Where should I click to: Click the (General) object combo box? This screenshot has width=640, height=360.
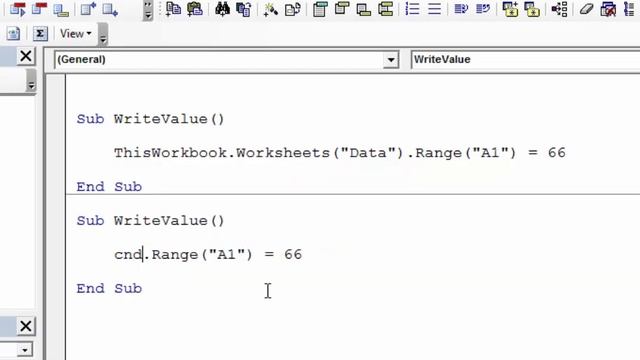226,60
